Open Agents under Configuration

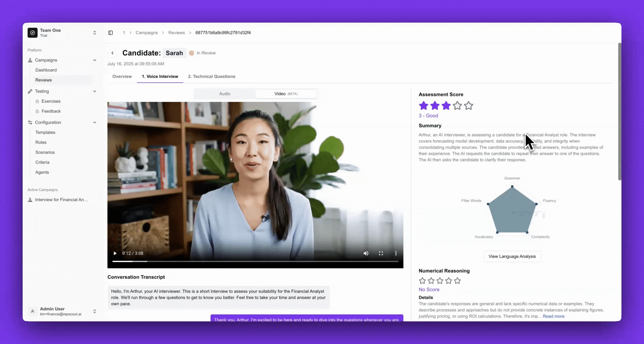click(42, 172)
